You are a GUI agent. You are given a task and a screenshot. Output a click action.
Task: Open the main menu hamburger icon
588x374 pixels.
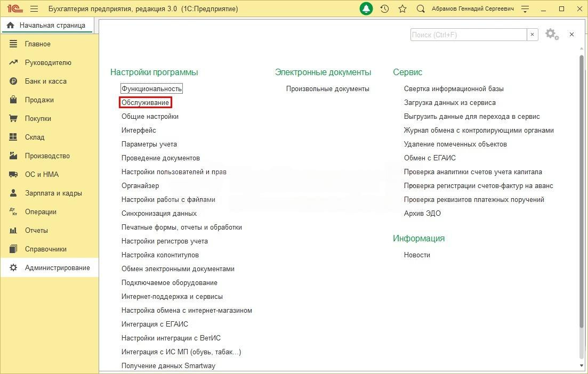[x=34, y=9]
